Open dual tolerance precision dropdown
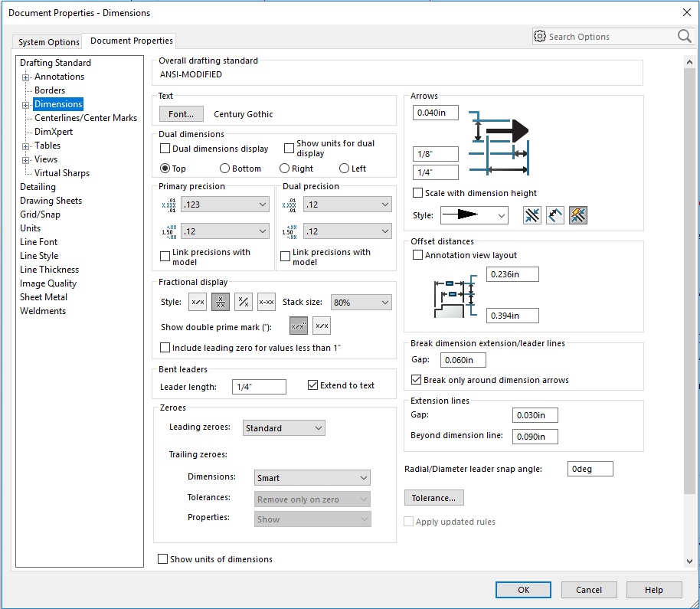 click(348, 231)
